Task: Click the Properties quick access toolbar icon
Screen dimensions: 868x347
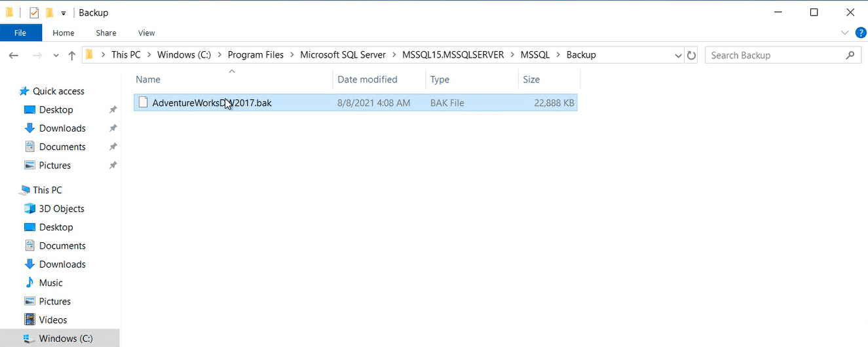Action: click(34, 12)
